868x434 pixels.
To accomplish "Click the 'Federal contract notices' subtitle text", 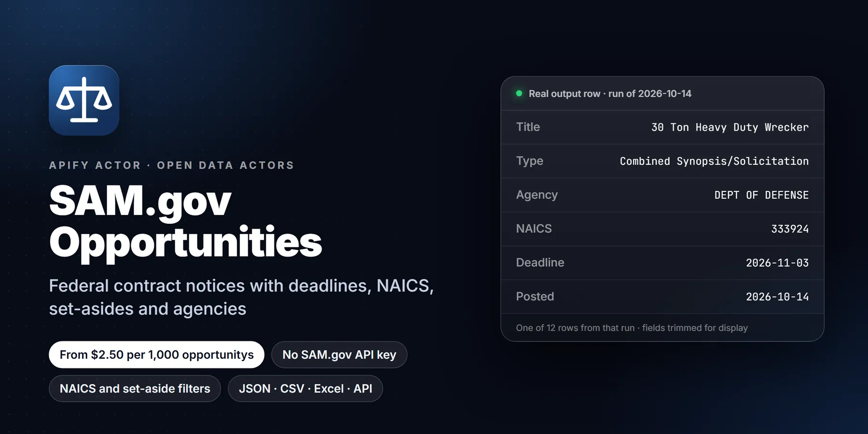I will click(241, 297).
